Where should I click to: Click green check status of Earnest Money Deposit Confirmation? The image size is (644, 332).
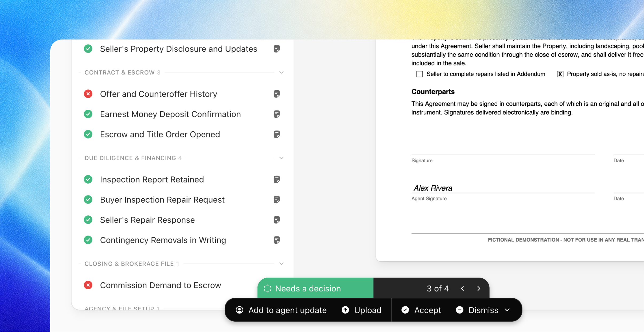click(88, 114)
